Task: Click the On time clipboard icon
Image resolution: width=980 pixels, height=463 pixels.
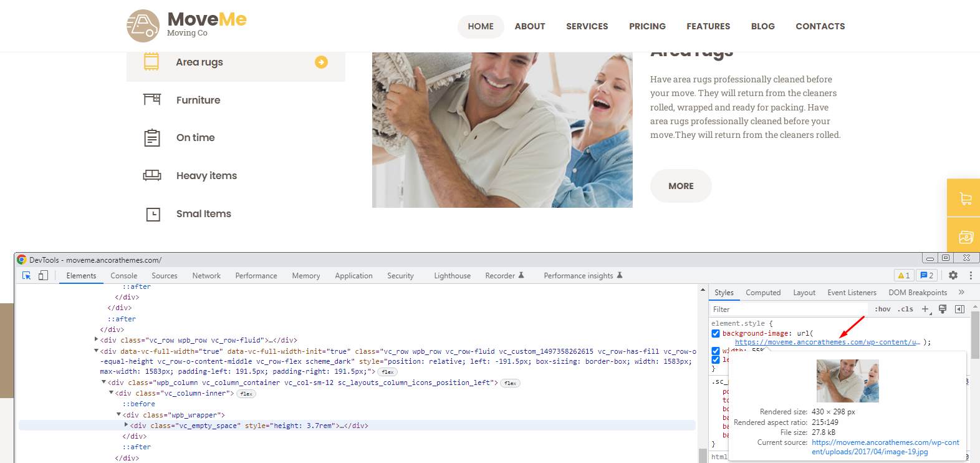Action: (152, 137)
